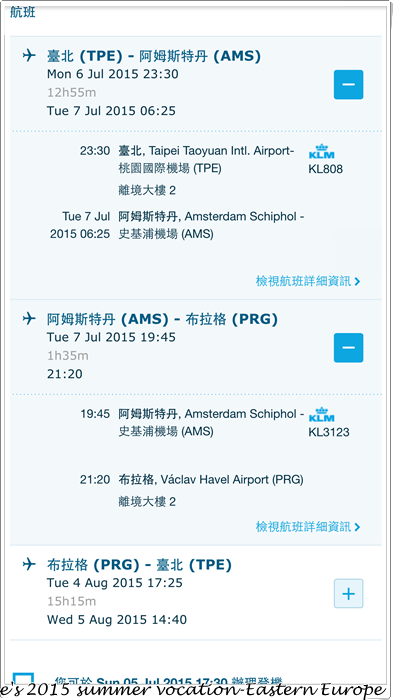The height and width of the screenshot is (700, 393).
Task: Collapse the Taipei to Amsterdam flight section
Action: coord(348,84)
